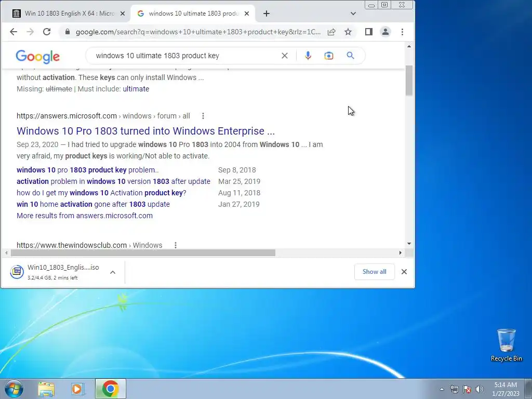Click the vertical scrollbar thumb
This screenshot has height=399, width=532.
click(x=409, y=80)
